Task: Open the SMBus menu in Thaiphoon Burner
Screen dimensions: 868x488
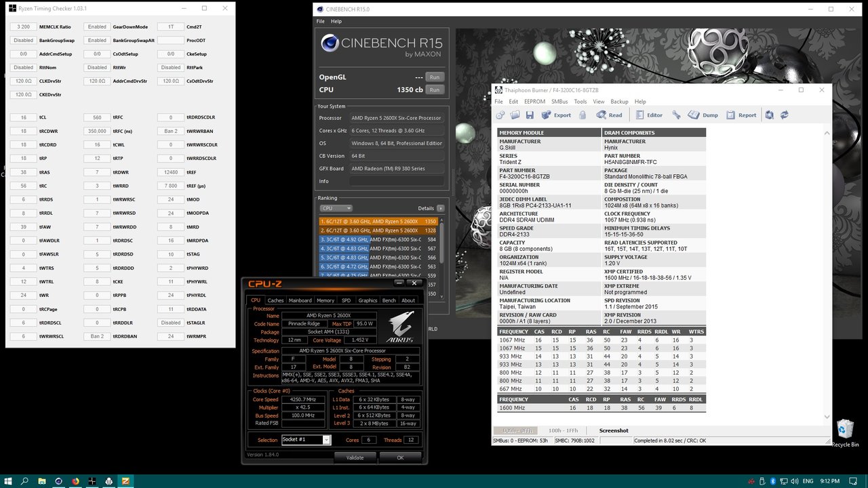Action: tap(559, 102)
